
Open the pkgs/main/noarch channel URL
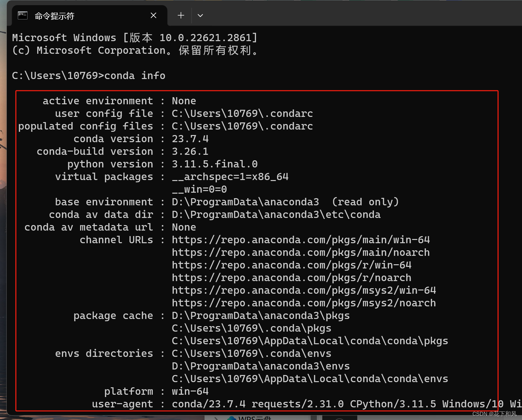click(300, 253)
